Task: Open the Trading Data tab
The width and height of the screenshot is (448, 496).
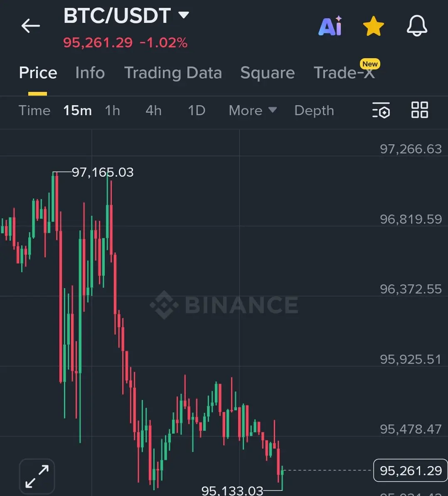Action: click(173, 73)
